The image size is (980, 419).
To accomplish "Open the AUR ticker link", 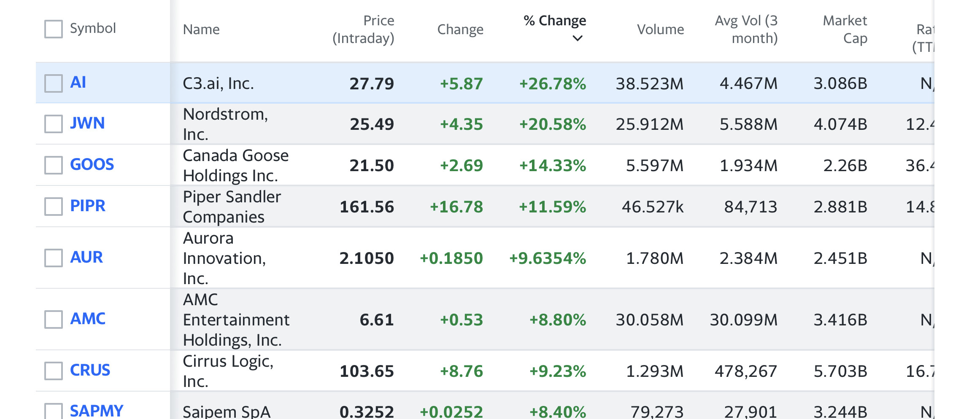I will click(86, 257).
